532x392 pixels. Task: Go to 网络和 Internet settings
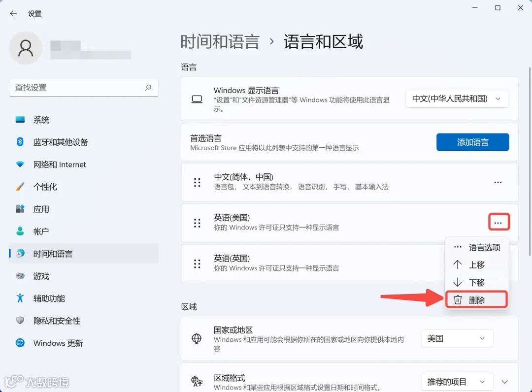click(x=84, y=164)
